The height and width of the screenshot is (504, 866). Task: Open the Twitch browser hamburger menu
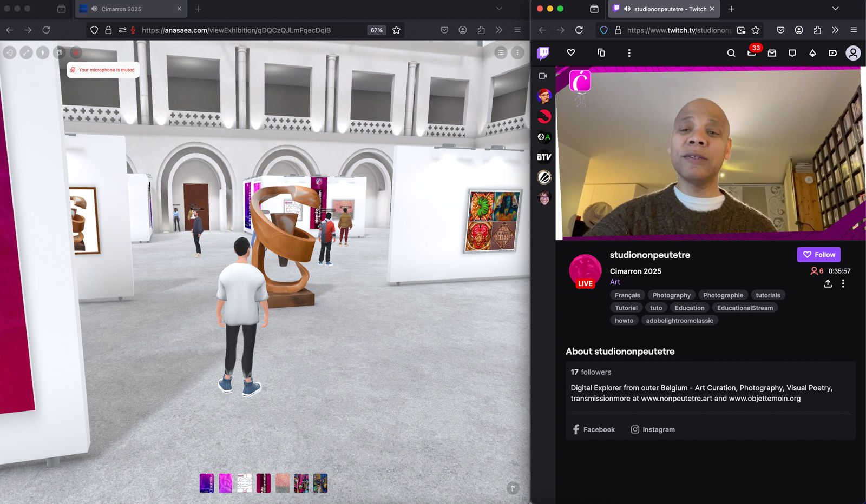pyautogui.click(x=854, y=30)
